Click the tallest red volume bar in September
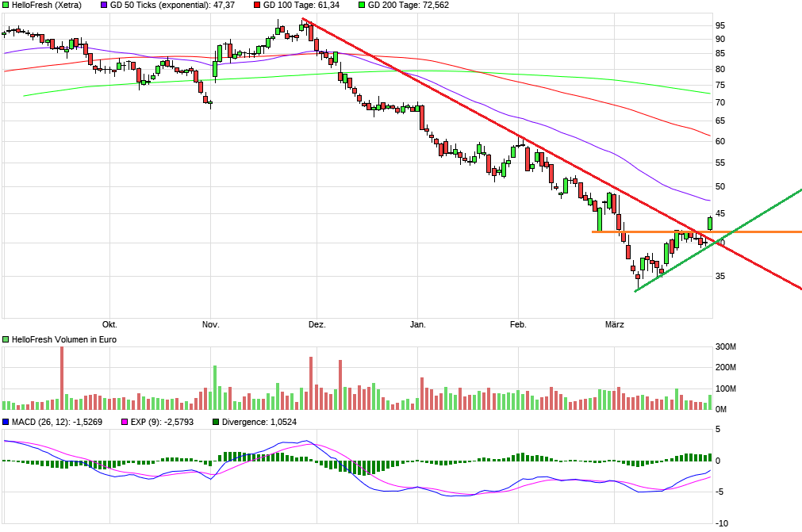This screenshot has width=802, height=532. tap(62, 378)
